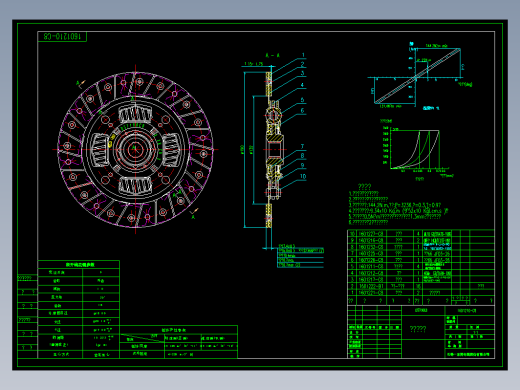Viewport: 520px width, 390px height.
Task: Click part callout number 5 in the section view
Action: coord(302,100)
